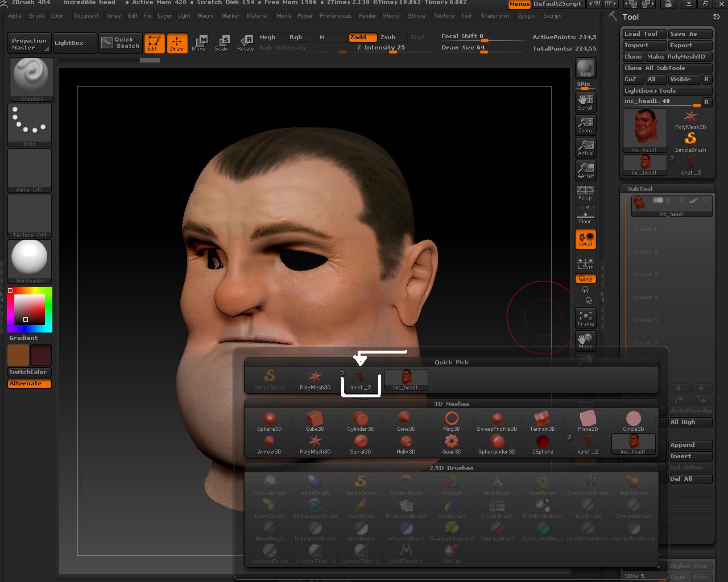The image size is (728, 582).
Task: Click the Projection Master button
Action: (28, 43)
